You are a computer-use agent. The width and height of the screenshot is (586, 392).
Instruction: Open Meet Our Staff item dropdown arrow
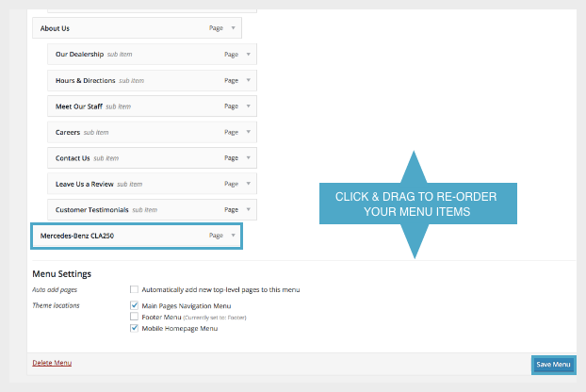click(249, 106)
